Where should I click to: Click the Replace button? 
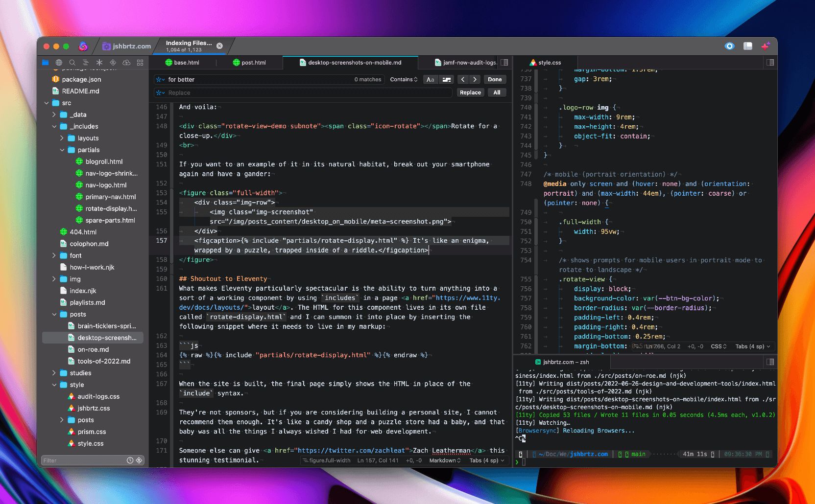click(x=470, y=92)
